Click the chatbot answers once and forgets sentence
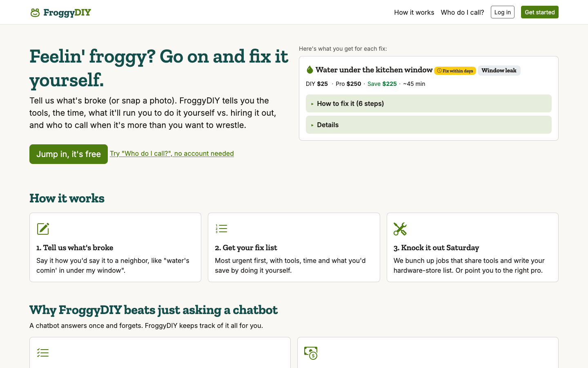588x368 pixels. 146,325
